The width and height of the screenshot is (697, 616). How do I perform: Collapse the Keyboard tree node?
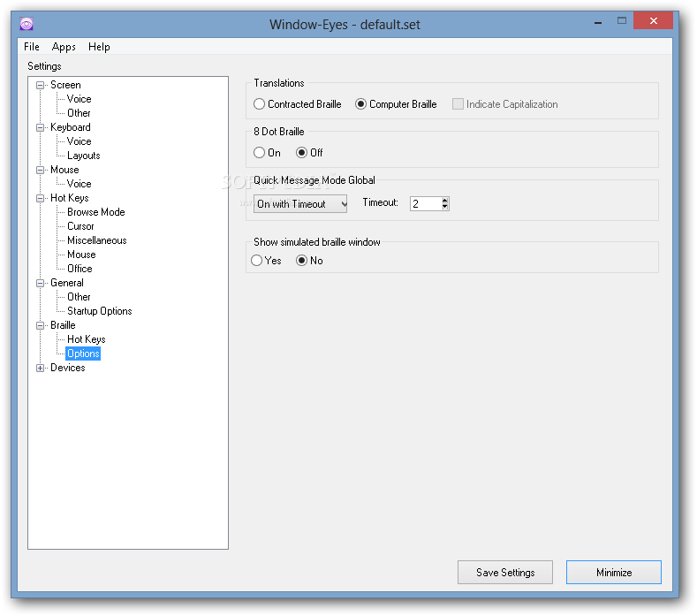tap(40, 127)
